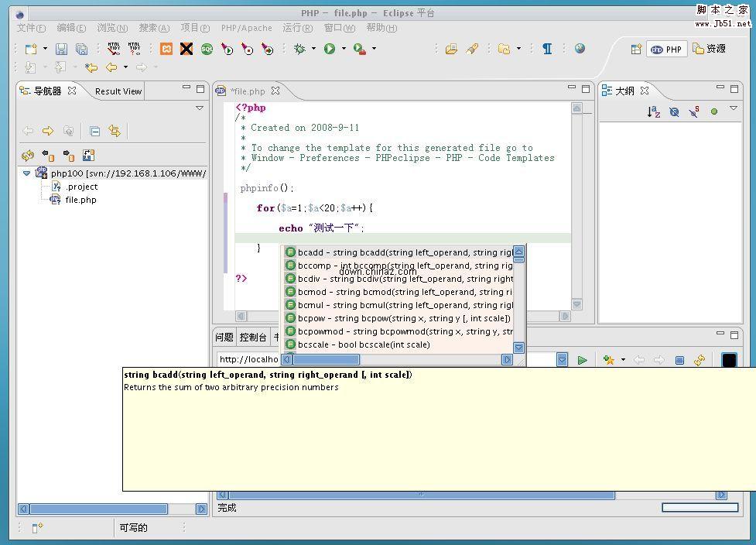
Task: Click the External Tools run icon
Action: (x=360, y=49)
